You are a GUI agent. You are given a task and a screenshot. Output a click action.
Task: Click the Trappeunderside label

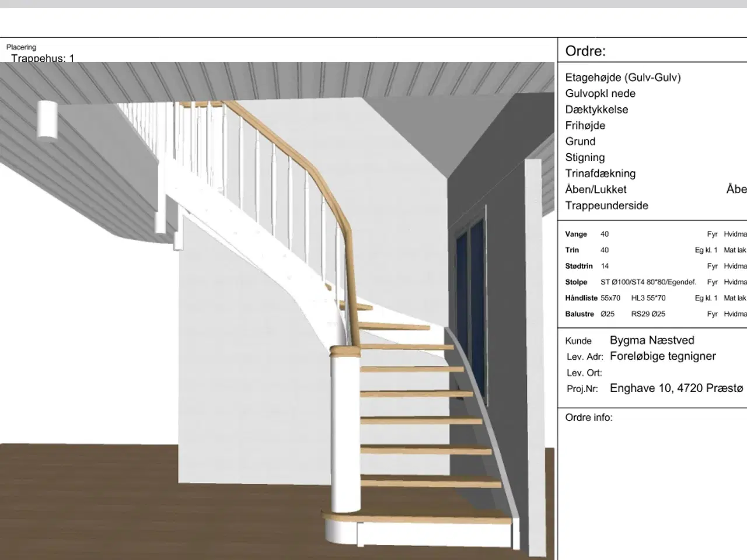[606, 205]
